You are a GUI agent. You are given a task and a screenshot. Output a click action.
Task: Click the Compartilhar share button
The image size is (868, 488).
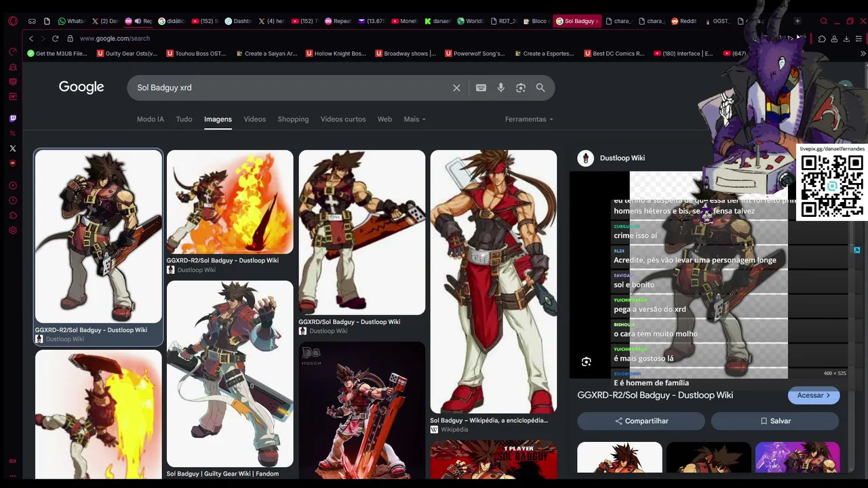(x=641, y=421)
